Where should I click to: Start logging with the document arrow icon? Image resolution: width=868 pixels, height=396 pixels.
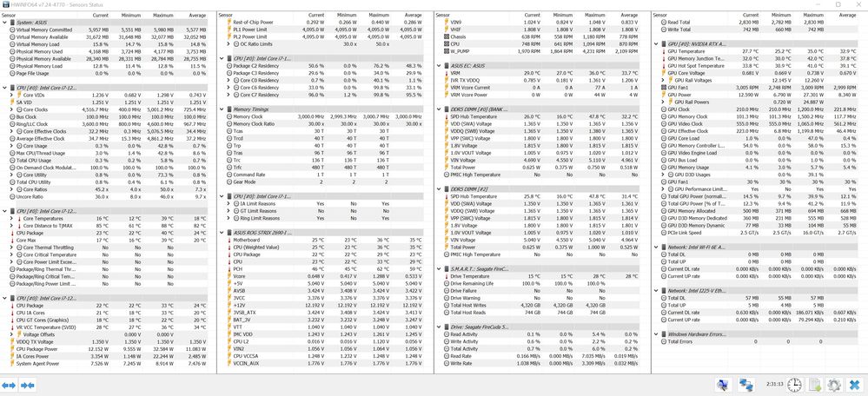[x=814, y=385]
